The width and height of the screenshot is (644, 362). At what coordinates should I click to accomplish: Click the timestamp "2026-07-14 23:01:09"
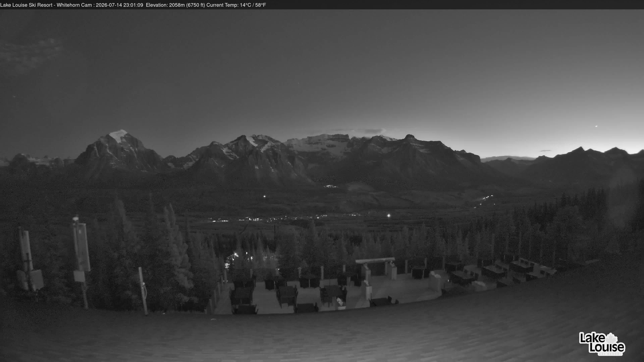120,5
